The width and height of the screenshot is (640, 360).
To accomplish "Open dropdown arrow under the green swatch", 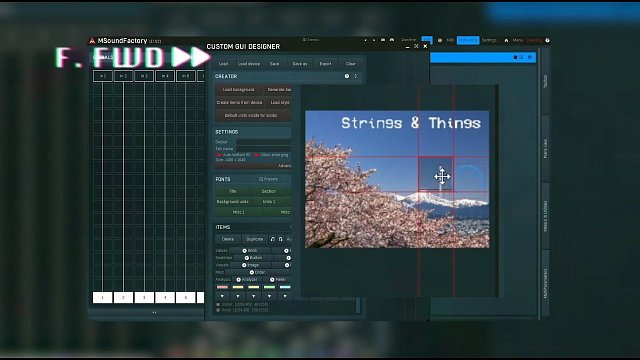I will (x=269, y=296).
